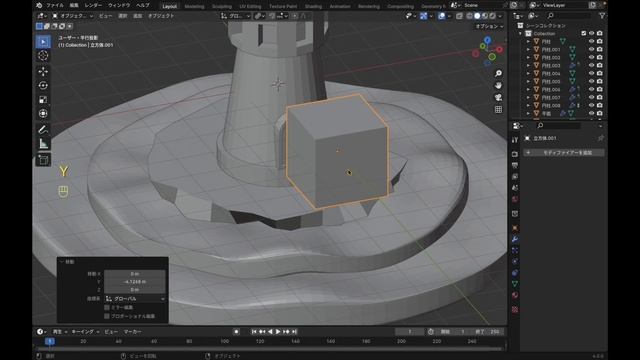Click the blue playhead at frame 1
Screen dimensions: 640x360
click(x=50, y=341)
